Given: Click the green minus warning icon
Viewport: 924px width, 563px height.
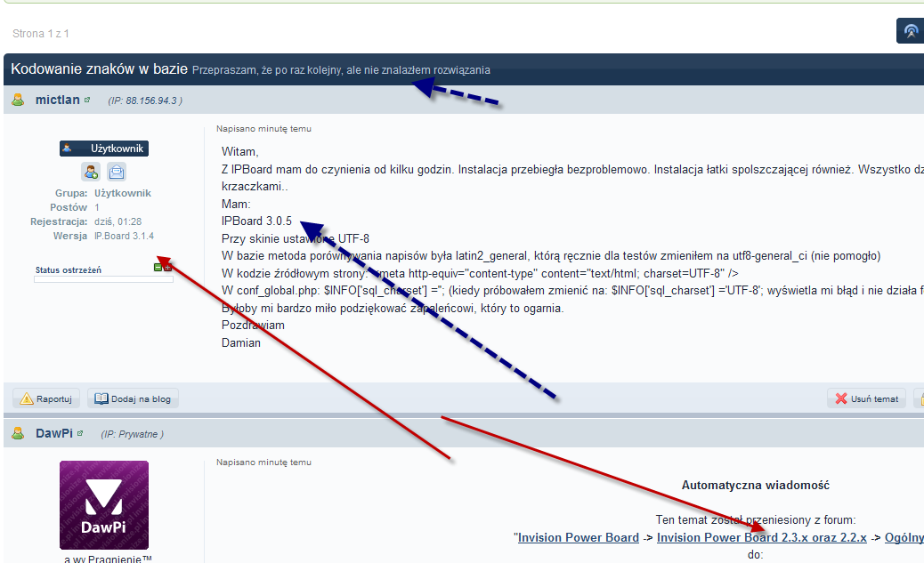Looking at the screenshot, I should point(158,267).
